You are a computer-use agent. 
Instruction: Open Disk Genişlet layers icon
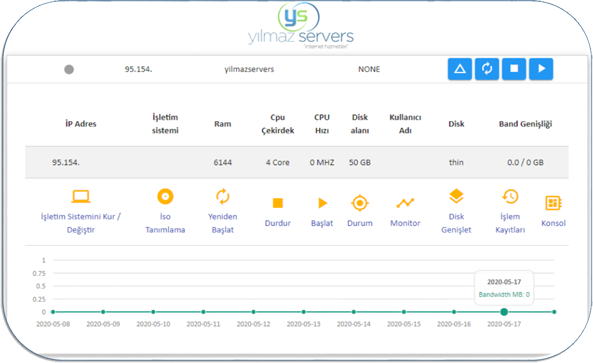[x=456, y=197]
